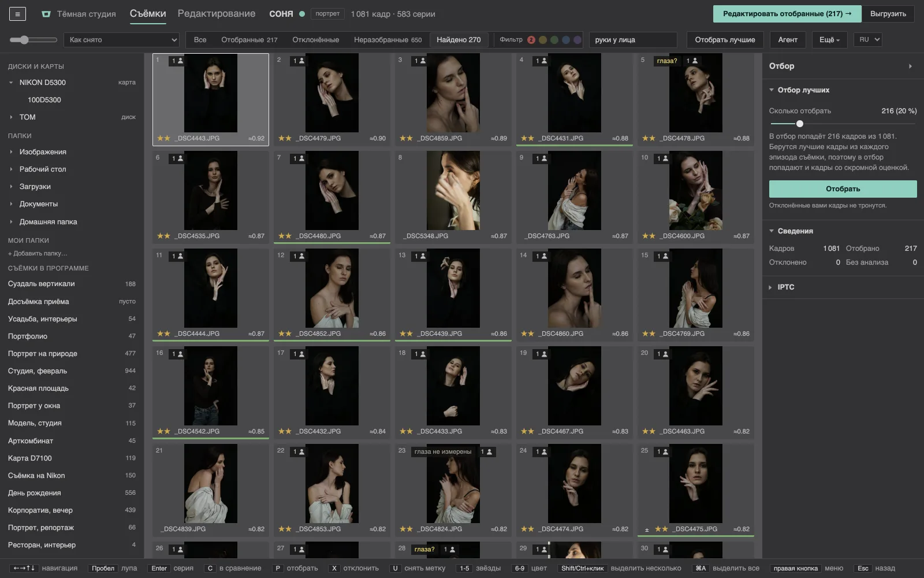Click the ± mark on _DSC4475.JPG
Viewport: 924px width, 578px height.
[x=647, y=529]
